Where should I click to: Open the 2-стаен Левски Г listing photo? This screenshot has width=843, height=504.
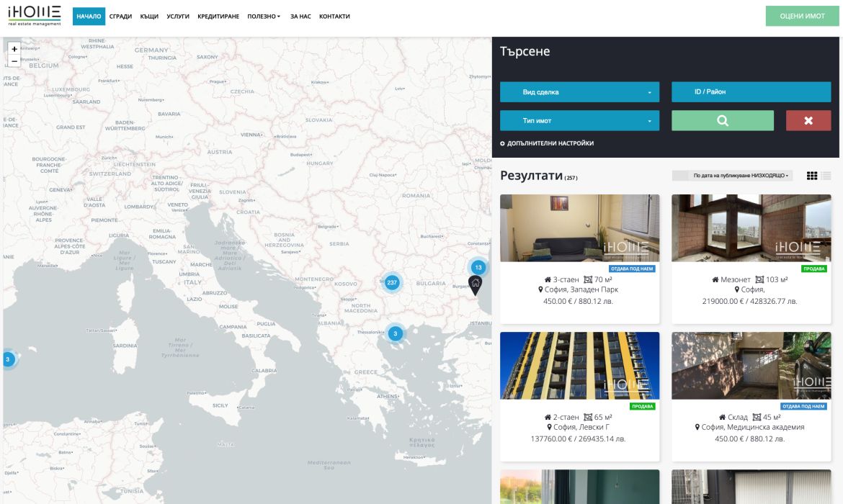pos(579,366)
